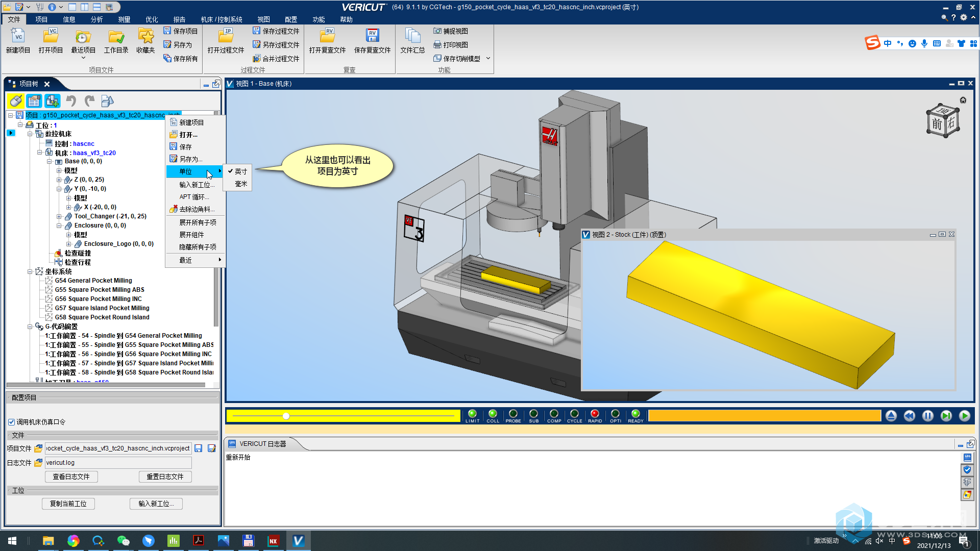Click the reset model simulation button
This screenshot has height=551, width=980.
[891, 416]
